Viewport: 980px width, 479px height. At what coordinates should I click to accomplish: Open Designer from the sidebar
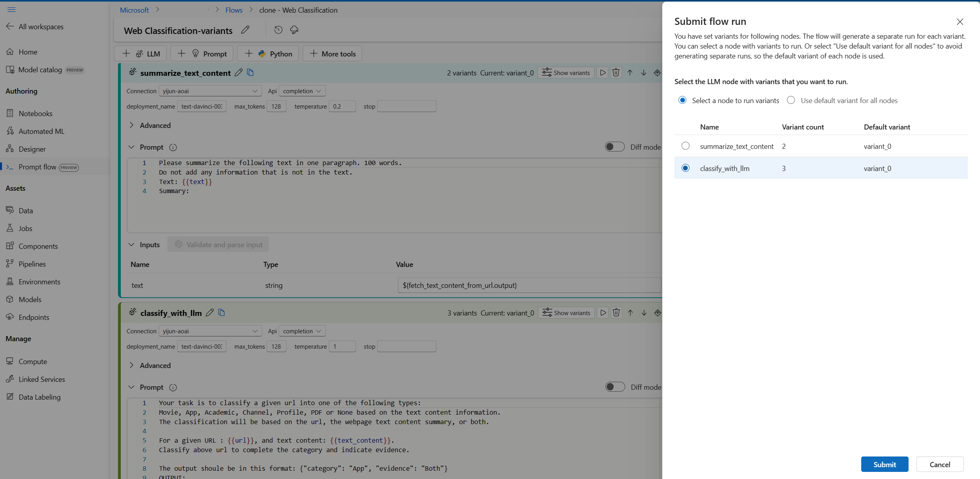coord(32,149)
